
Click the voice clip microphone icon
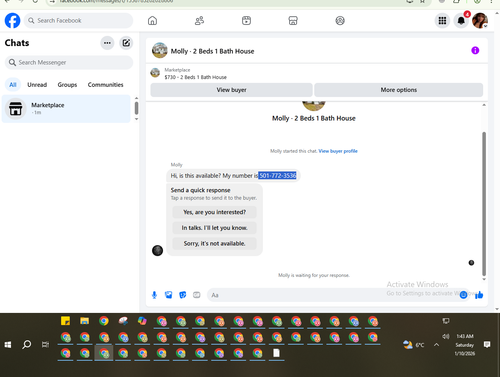tap(154, 295)
